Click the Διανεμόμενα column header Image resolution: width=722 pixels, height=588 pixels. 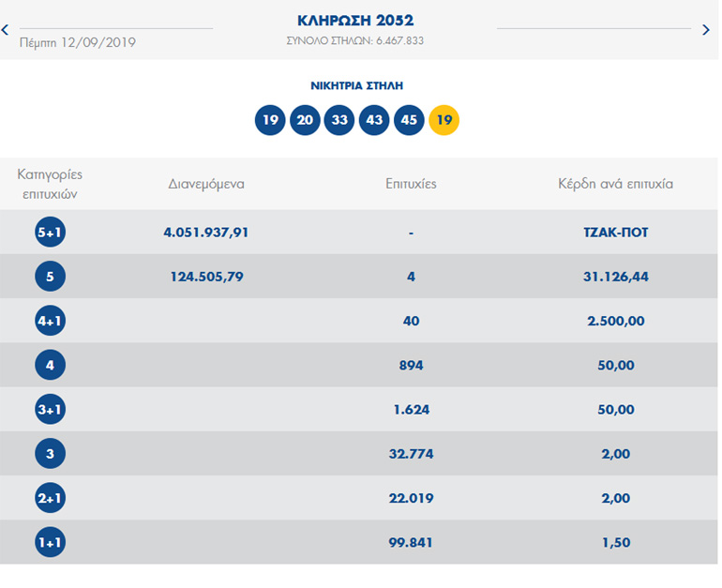coord(206,184)
